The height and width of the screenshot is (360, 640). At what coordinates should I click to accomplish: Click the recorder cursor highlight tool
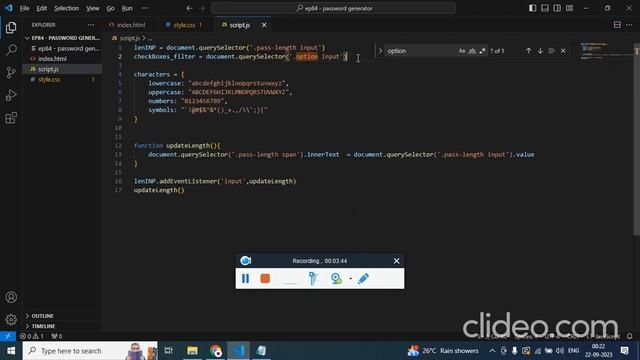(x=313, y=278)
